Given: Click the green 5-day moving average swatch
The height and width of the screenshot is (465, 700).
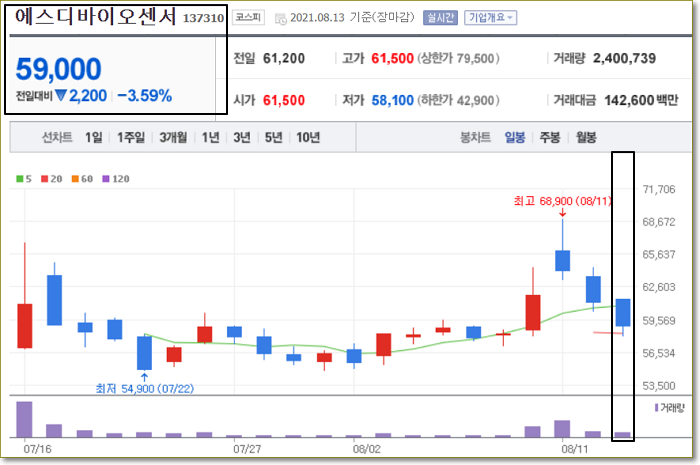Looking at the screenshot, I should coord(20,179).
